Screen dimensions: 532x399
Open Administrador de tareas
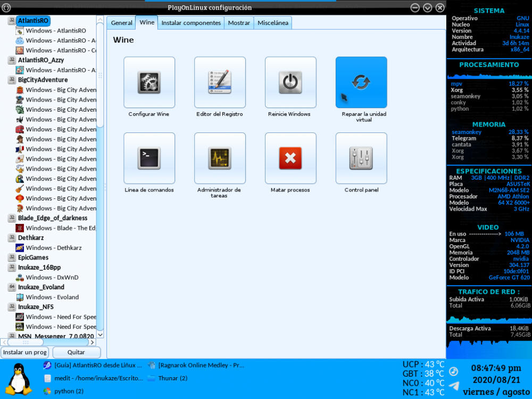220,158
